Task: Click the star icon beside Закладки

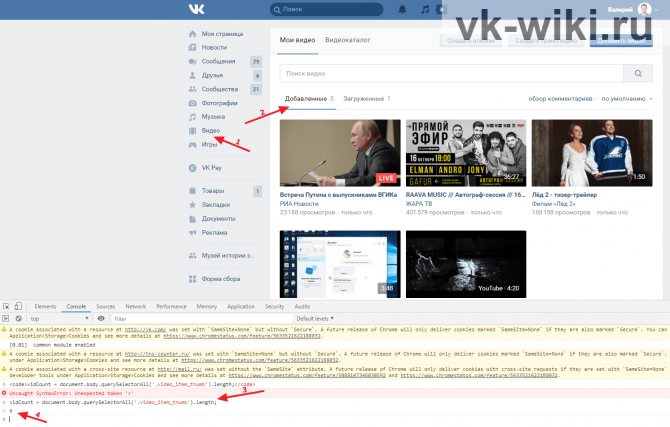Action: pos(193,205)
